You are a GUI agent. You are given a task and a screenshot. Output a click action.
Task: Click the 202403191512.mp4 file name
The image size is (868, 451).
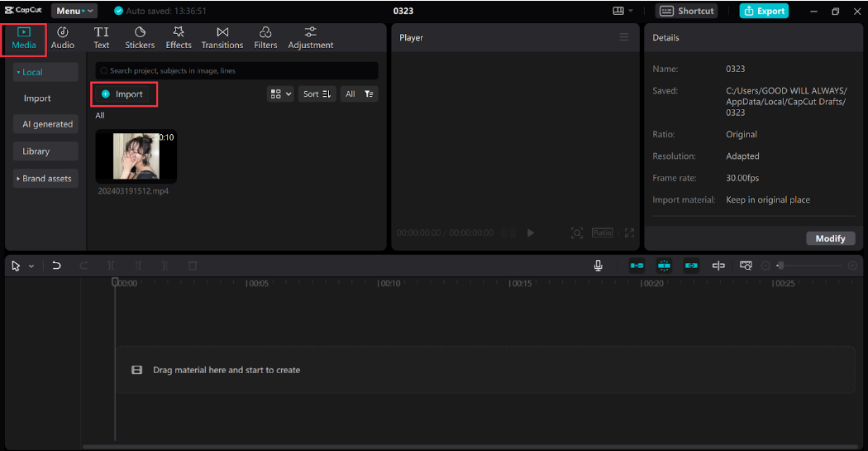pyautogui.click(x=133, y=191)
